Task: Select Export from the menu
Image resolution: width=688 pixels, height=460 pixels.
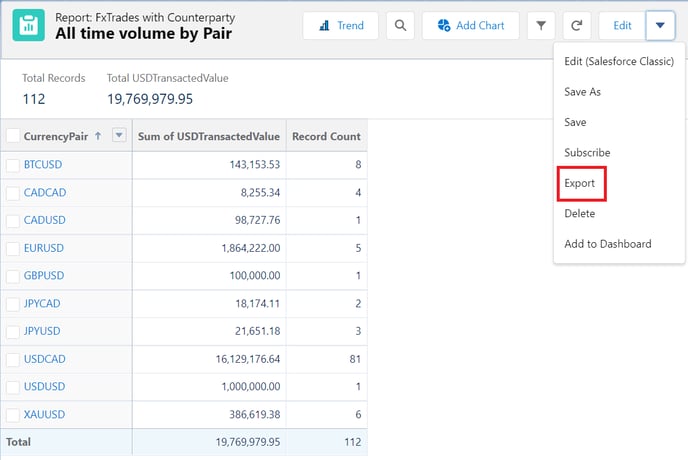Action: point(580,183)
